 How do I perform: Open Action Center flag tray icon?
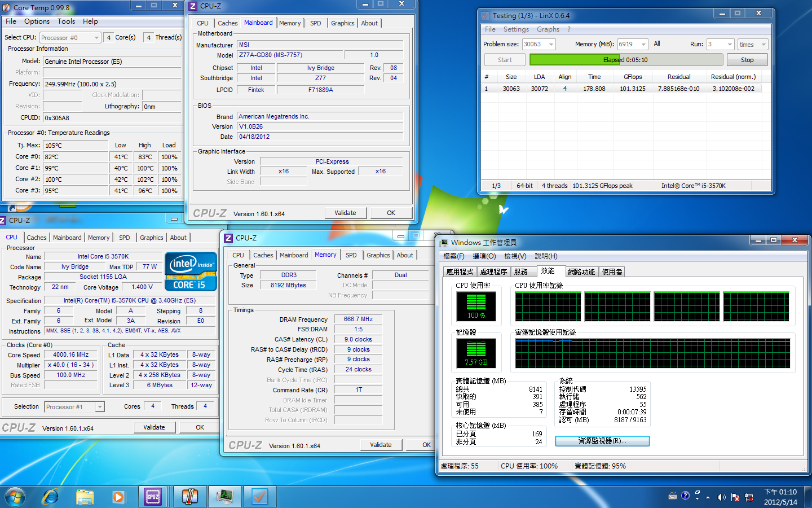[x=735, y=497]
